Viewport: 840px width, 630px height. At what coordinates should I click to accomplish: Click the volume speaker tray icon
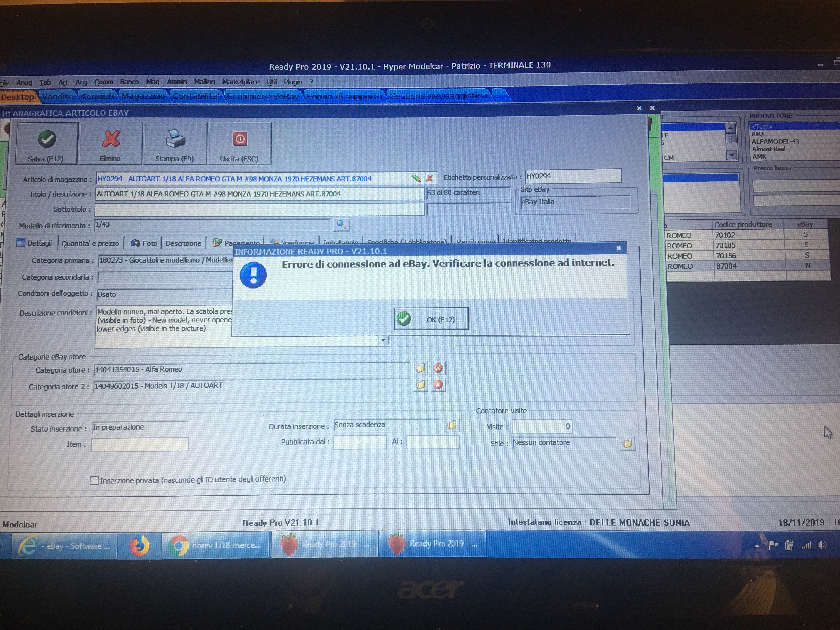[x=822, y=545]
